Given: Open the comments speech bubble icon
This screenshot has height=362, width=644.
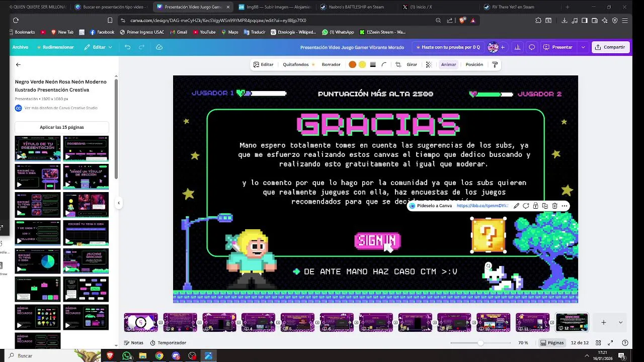Looking at the screenshot, I should 532,47.
